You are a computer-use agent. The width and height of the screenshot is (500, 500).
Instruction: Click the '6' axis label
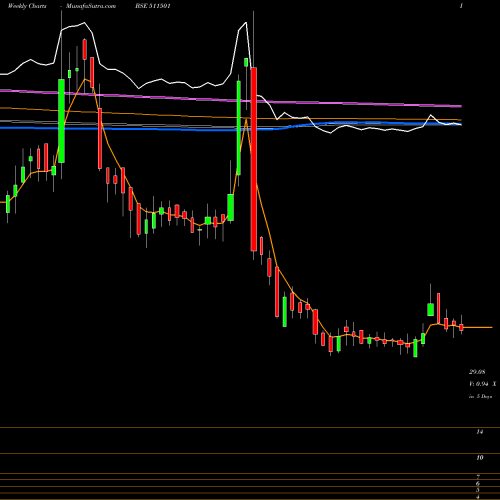[478, 484]
